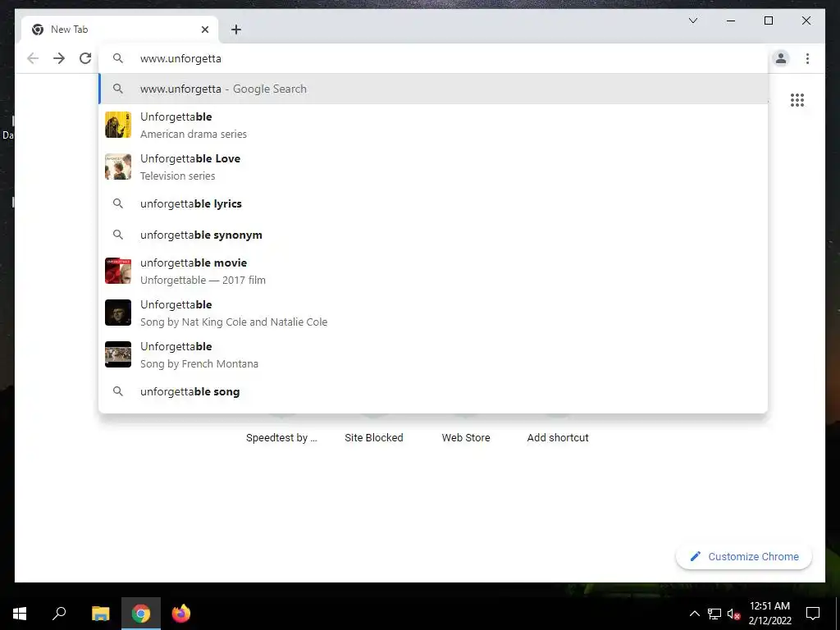This screenshot has width=840, height=630.
Task: Click the network status tray icon
Action: [x=714, y=614]
